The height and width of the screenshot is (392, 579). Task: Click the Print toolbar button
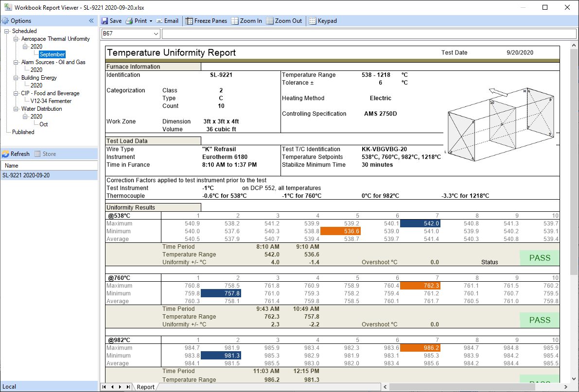pos(136,21)
